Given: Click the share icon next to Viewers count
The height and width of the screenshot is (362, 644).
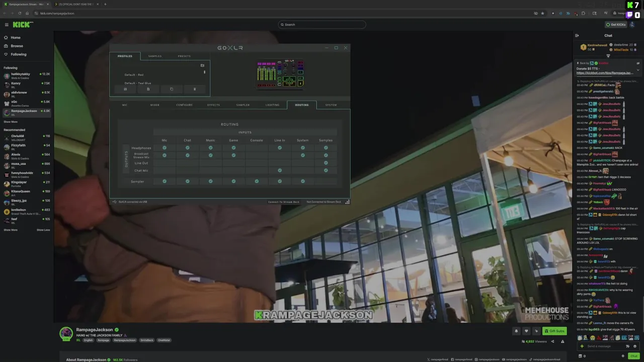Looking at the screenshot, I should (552, 341).
